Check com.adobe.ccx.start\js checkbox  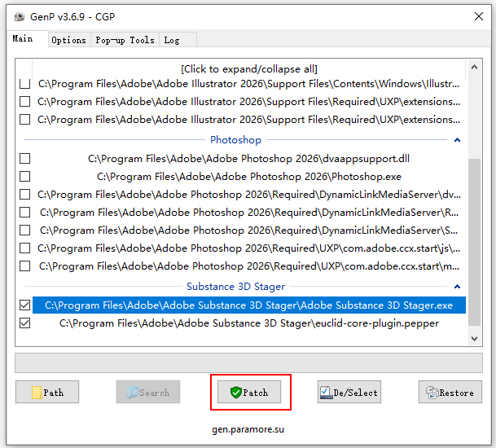[25, 248]
